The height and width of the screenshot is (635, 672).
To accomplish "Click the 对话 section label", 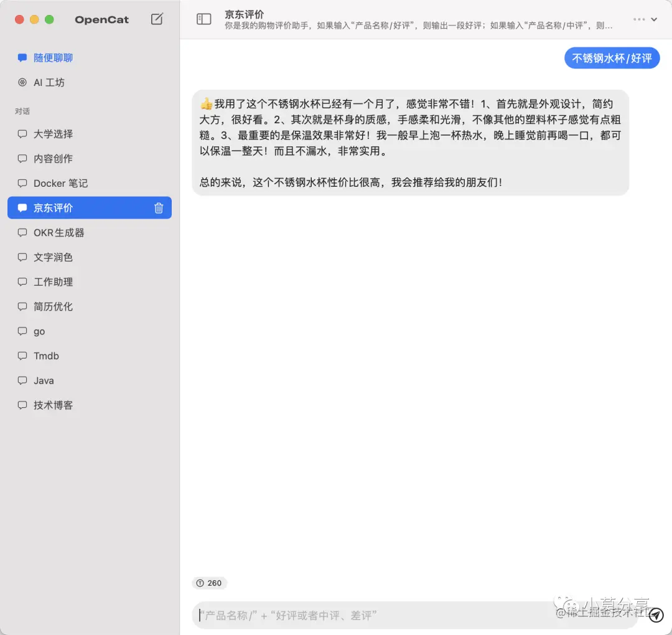I will 22,111.
